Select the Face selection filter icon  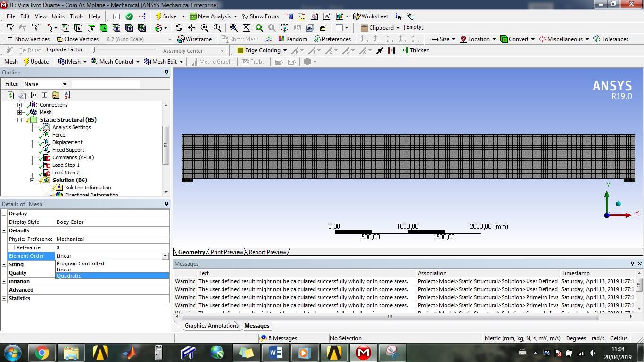(91, 28)
